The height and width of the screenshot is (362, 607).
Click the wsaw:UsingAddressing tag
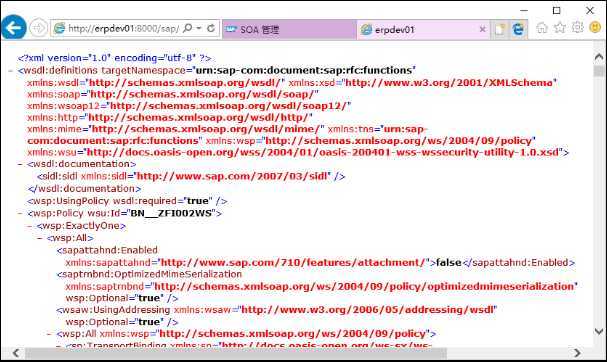(x=113, y=310)
